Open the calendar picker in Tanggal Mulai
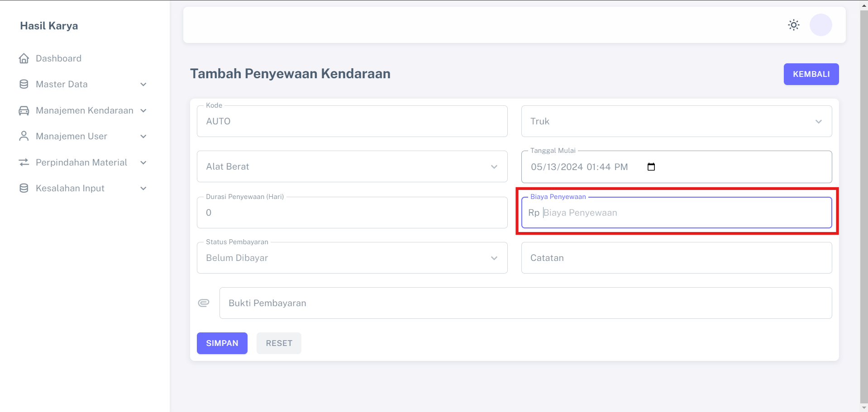 click(x=651, y=167)
